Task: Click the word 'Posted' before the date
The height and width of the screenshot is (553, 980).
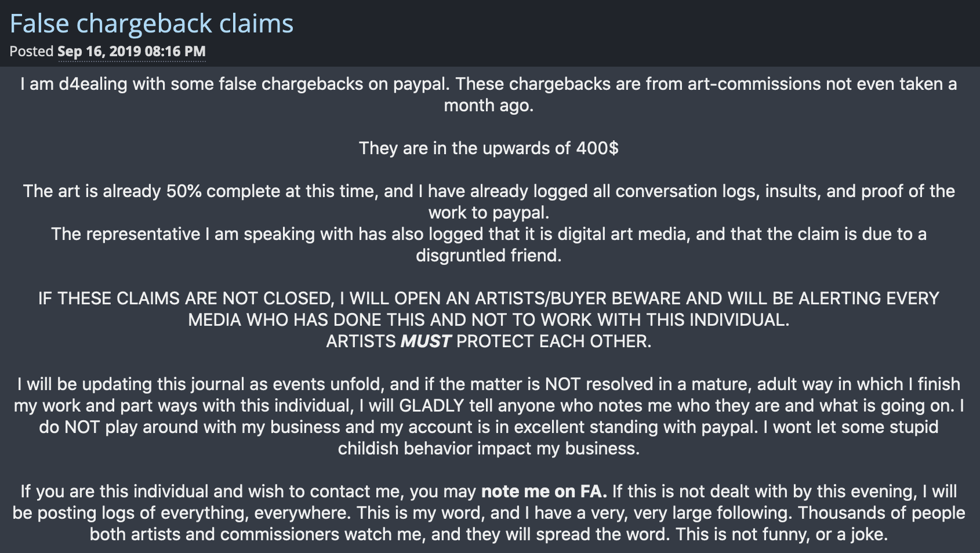Action: [x=31, y=51]
